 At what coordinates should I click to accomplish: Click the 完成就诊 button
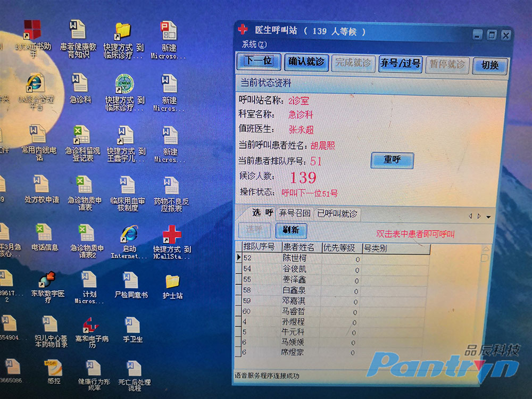click(x=353, y=63)
